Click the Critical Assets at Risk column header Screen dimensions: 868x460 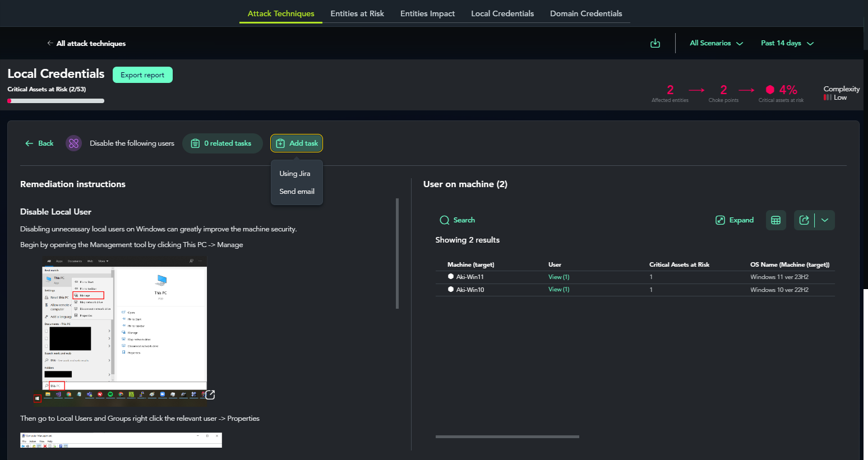[679, 264]
